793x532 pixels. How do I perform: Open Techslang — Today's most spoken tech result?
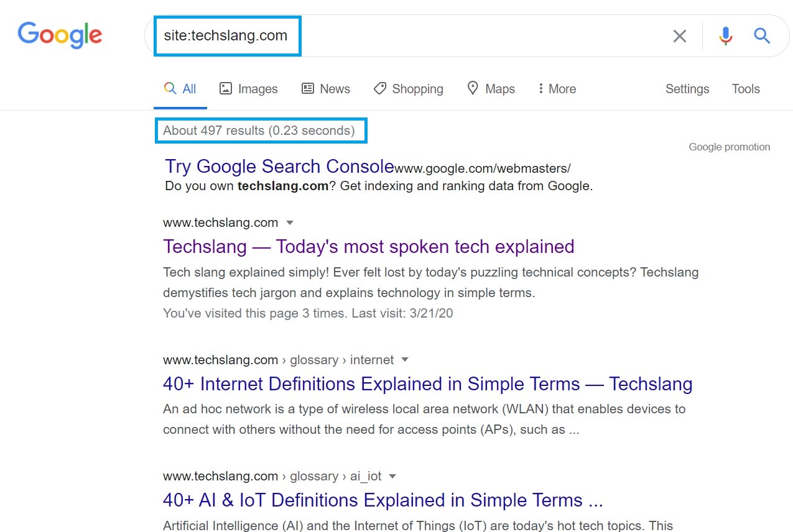click(x=368, y=247)
